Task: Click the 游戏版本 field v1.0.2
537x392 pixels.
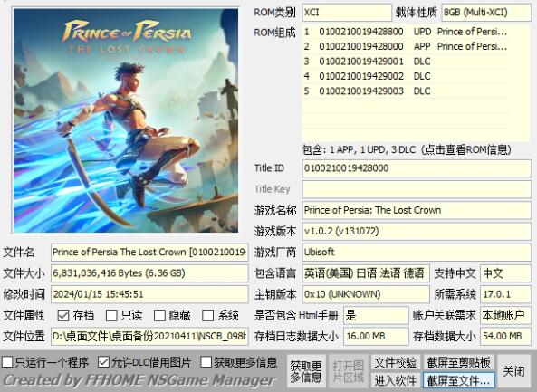Action: click(x=417, y=232)
